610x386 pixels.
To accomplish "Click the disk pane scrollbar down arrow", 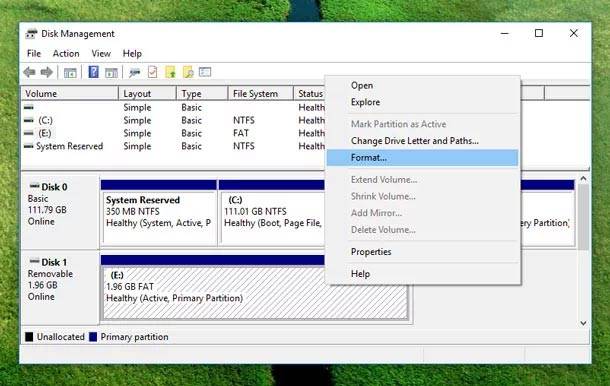I will tap(583, 323).
